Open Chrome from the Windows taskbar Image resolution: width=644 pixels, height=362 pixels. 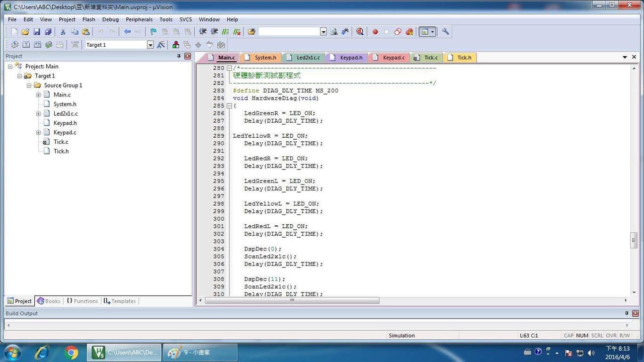tap(71, 352)
